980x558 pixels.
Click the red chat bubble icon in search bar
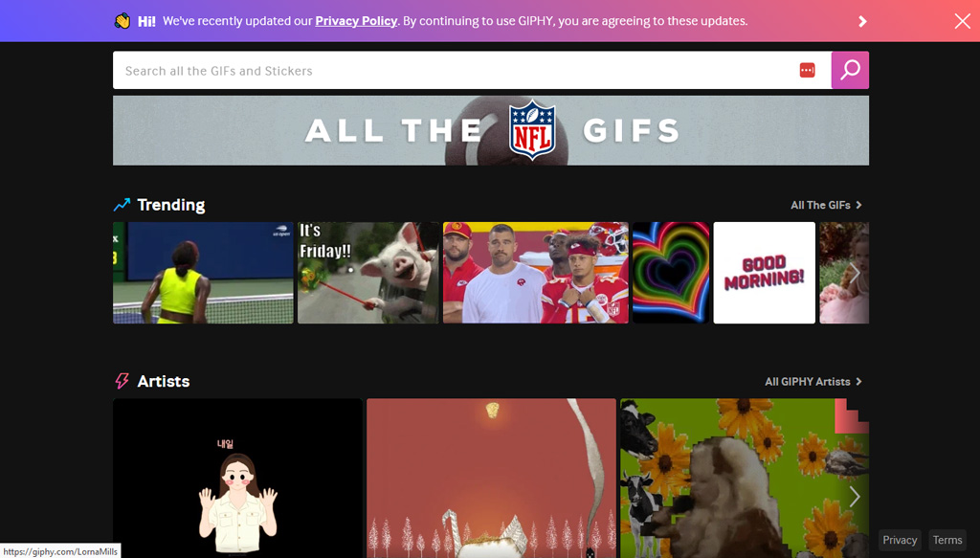807,70
